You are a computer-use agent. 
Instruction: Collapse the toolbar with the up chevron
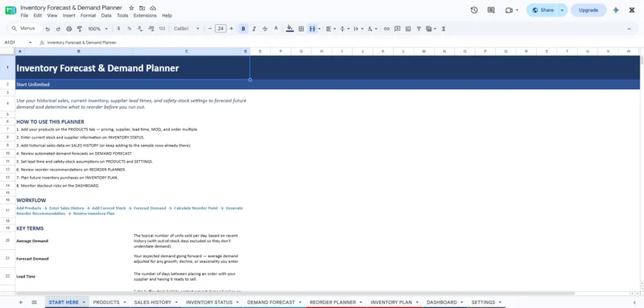(629, 29)
